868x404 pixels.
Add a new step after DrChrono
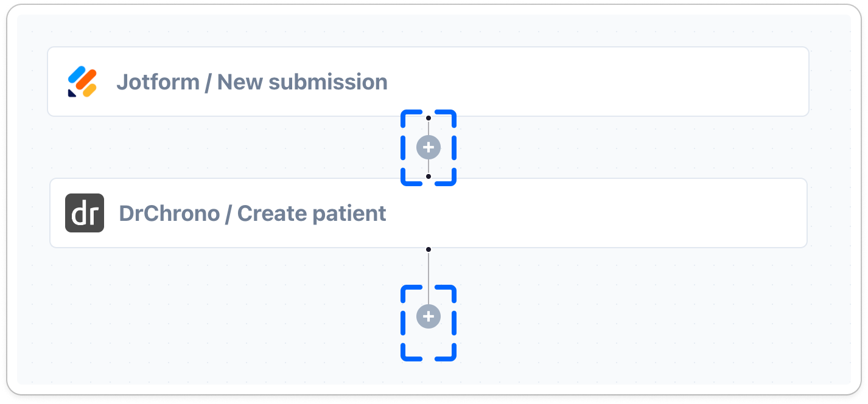(x=429, y=316)
